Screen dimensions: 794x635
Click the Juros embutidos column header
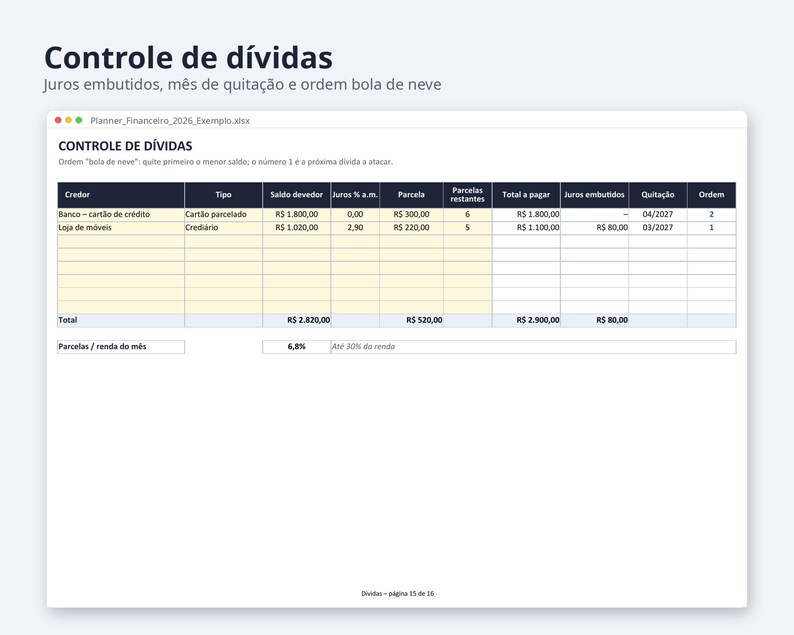click(x=594, y=195)
